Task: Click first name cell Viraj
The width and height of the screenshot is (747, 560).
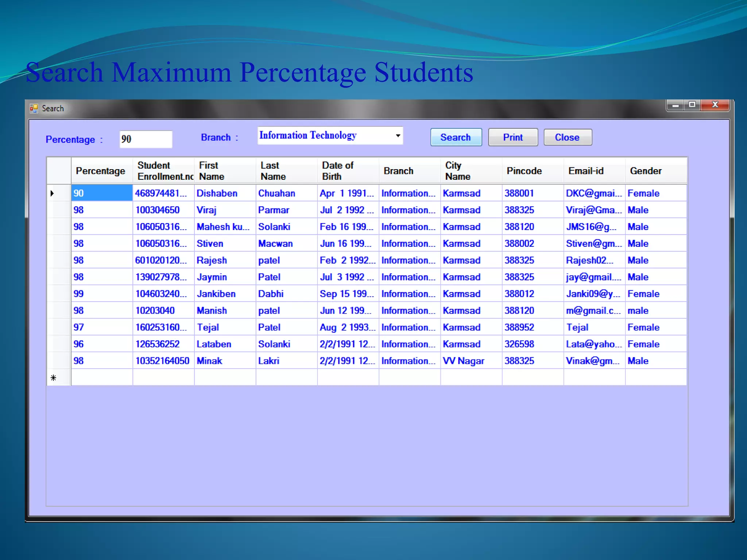Action: coord(225,210)
